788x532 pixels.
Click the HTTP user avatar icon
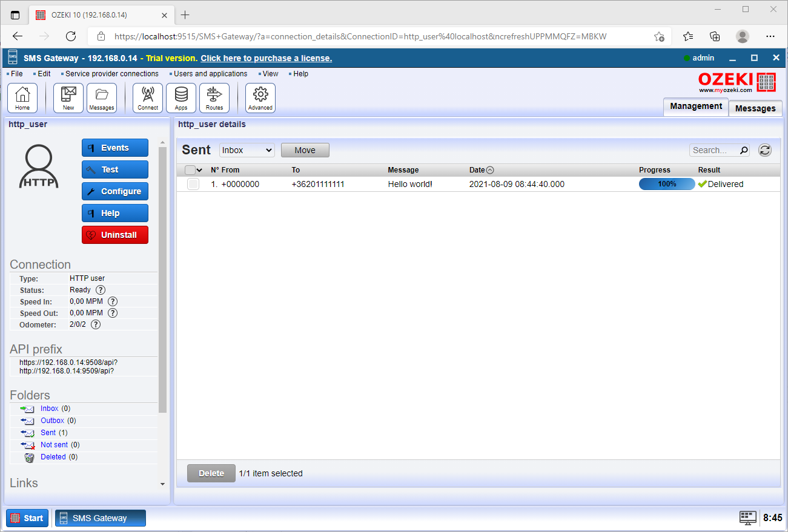(39, 166)
